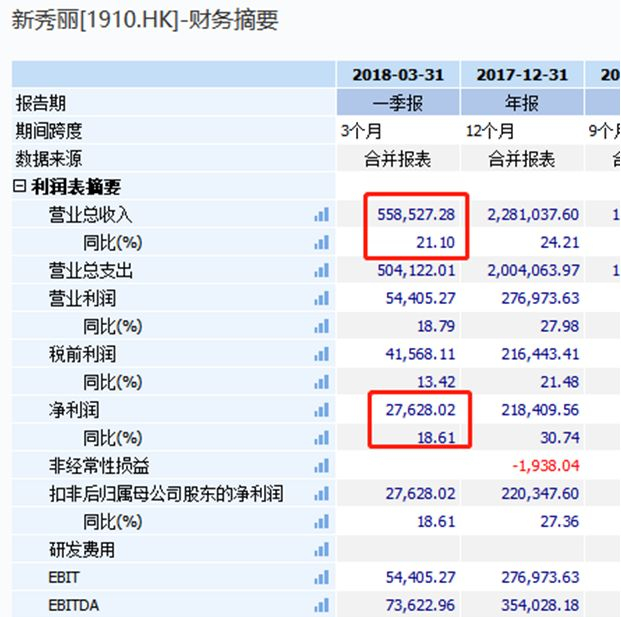Click the 扣非后归属母公司股东的净利润 label
Screen dimensions: 621x617
click(166, 494)
